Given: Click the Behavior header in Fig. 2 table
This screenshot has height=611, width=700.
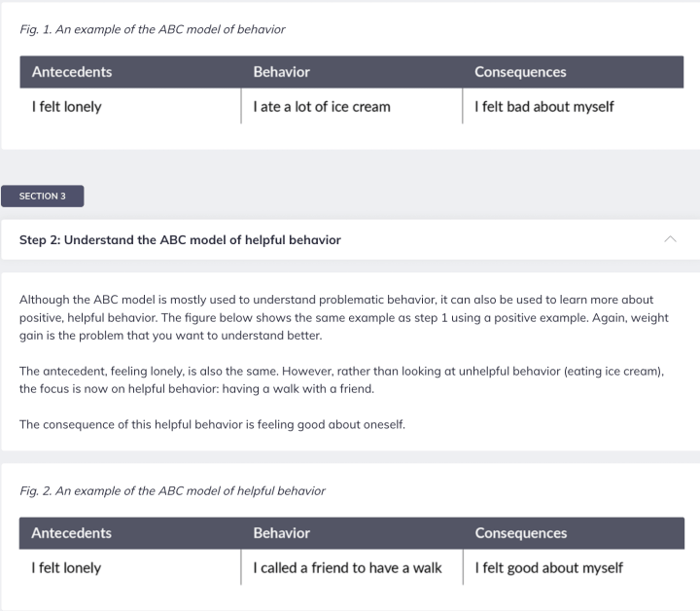Looking at the screenshot, I should [x=281, y=533].
